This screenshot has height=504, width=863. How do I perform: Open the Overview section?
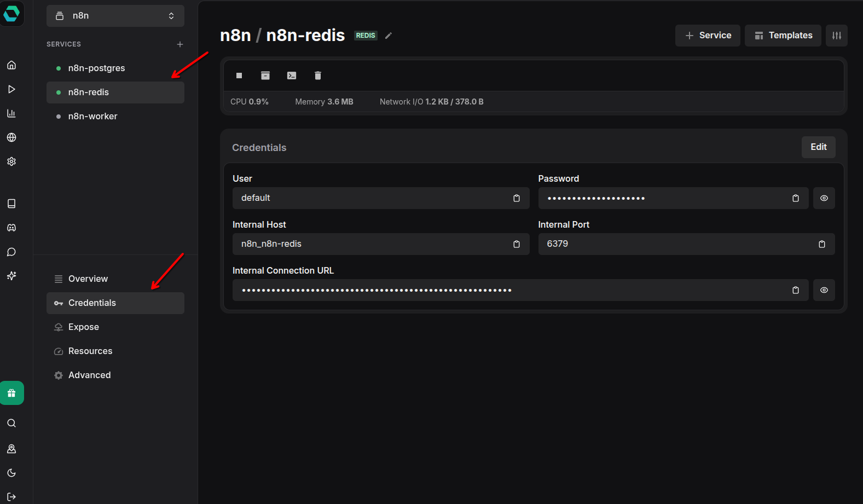[x=115, y=279]
